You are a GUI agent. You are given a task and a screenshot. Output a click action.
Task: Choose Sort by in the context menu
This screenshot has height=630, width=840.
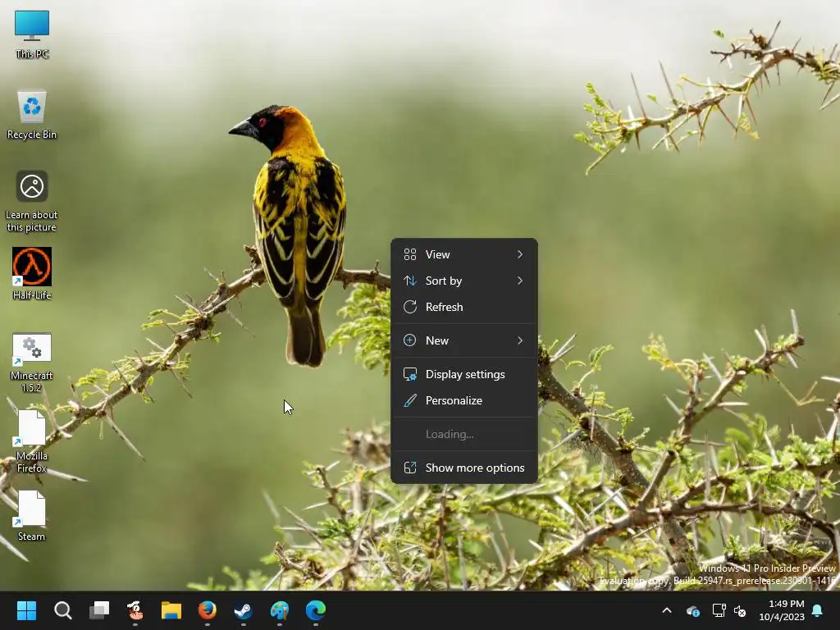(464, 281)
